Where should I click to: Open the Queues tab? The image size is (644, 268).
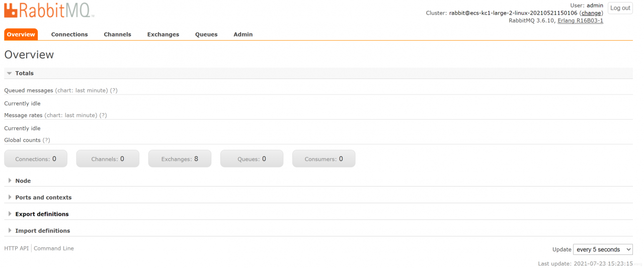point(206,34)
